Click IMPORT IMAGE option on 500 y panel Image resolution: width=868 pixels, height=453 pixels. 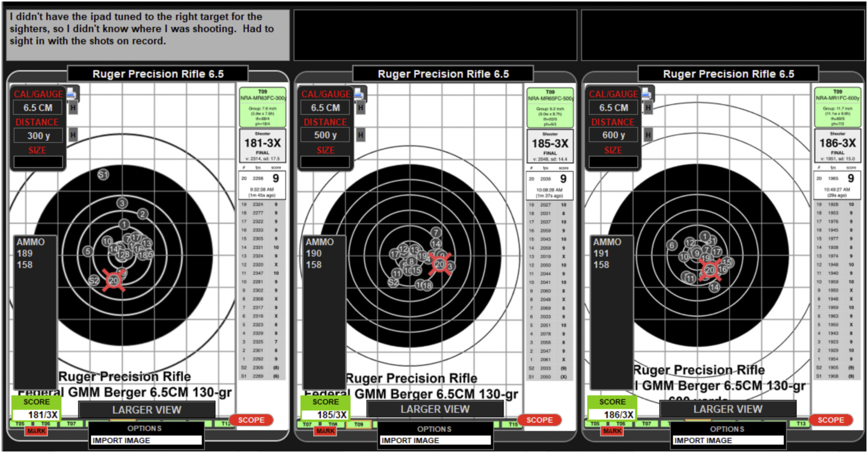pos(435,440)
